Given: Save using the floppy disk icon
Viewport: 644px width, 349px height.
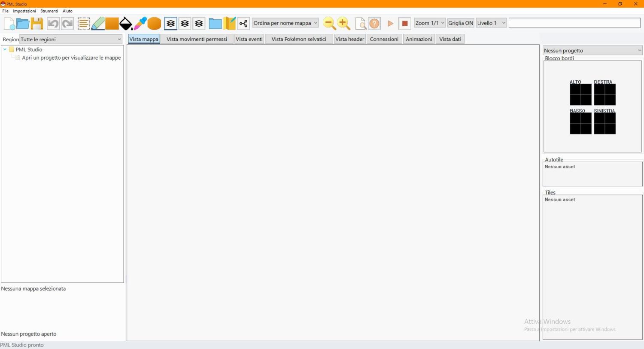Looking at the screenshot, I should pyautogui.click(x=37, y=24).
